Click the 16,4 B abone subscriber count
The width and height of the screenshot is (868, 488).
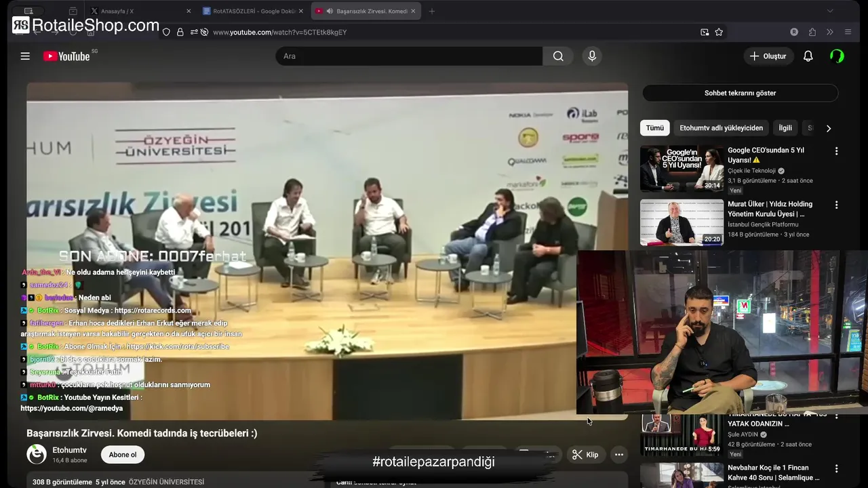coord(70,460)
